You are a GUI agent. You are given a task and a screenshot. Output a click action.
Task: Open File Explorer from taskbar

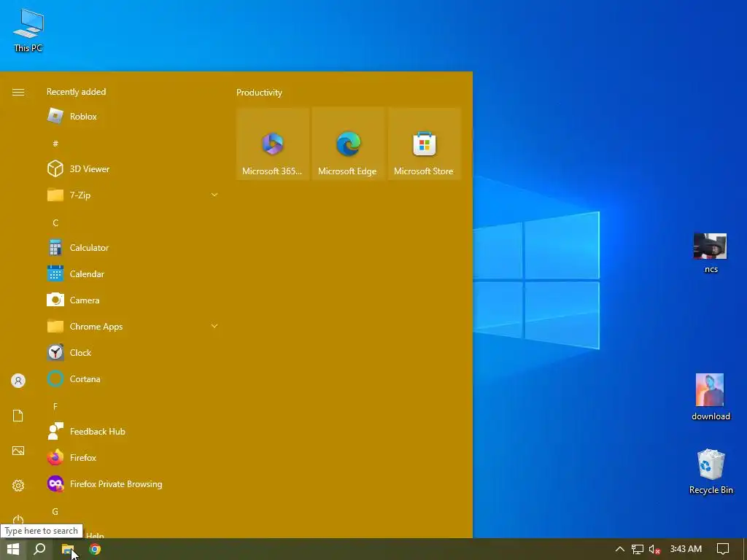pos(68,549)
